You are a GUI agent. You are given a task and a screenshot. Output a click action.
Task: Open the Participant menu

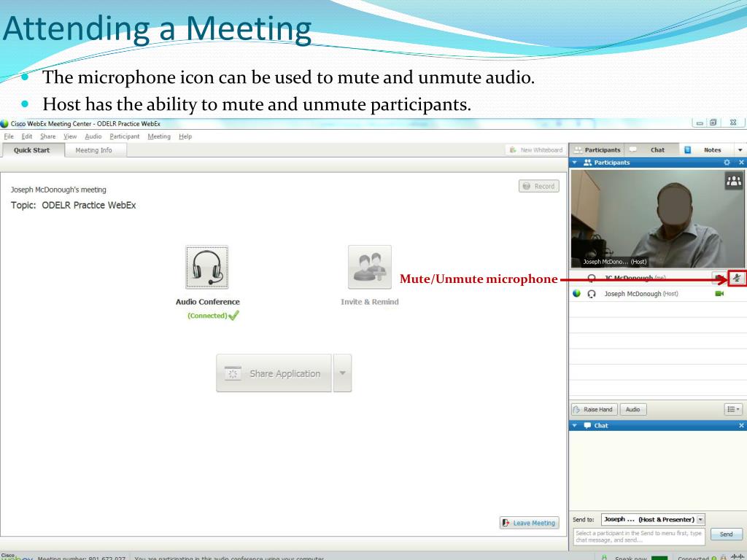point(124,136)
